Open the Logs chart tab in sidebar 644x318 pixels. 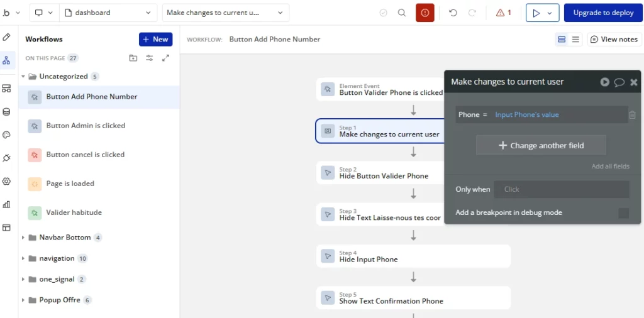tap(7, 204)
